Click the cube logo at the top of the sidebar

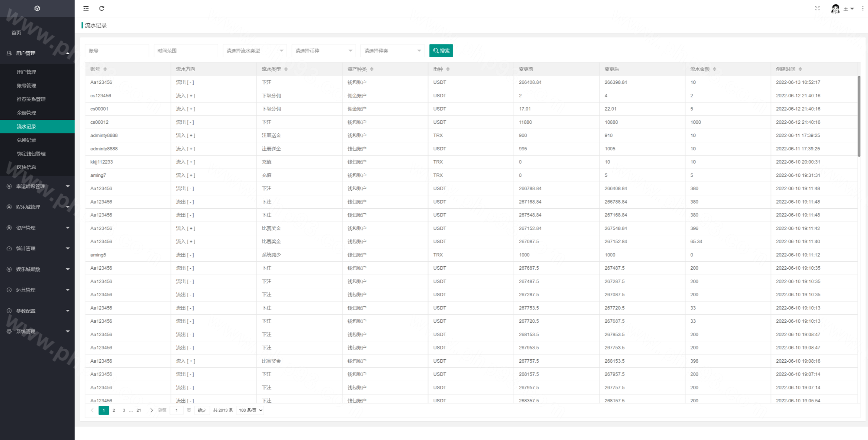click(x=37, y=8)
